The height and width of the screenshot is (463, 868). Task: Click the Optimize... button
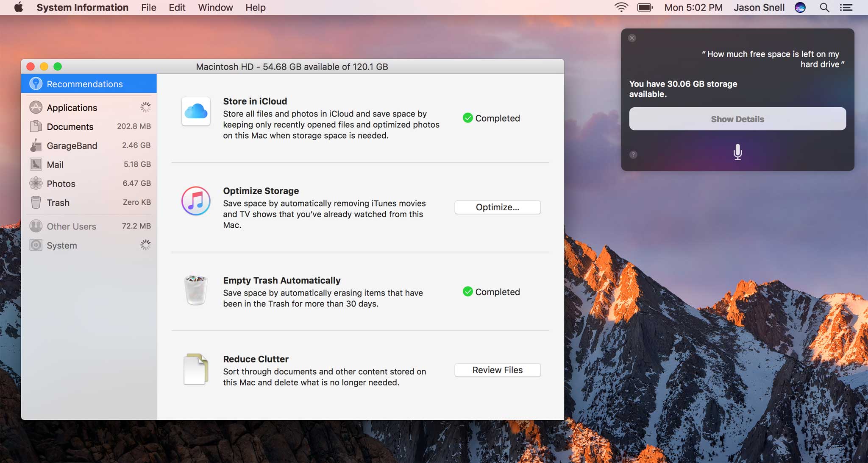click(x=497, y=207)
